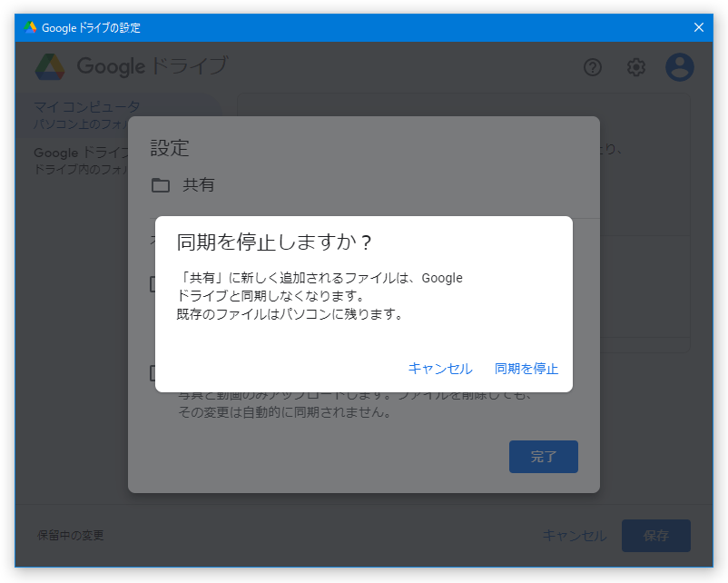Click キャンセル in the stop-sync dialog
Screen dimensions: 728x583
tap(440, 369)
